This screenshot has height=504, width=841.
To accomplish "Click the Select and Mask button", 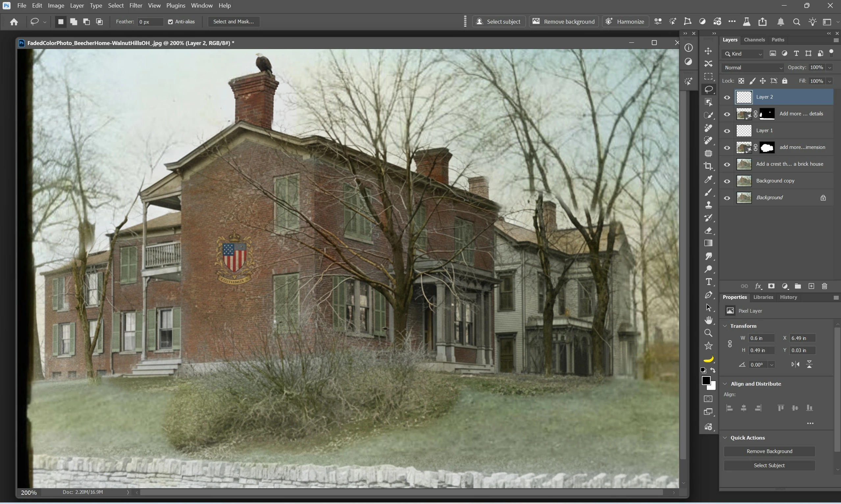I will [233, 22].
